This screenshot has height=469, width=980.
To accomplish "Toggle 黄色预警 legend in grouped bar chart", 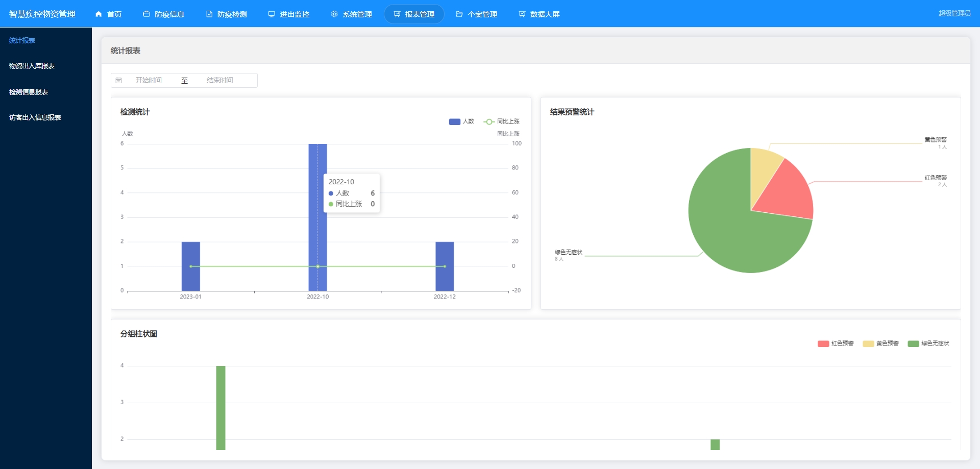I will point(880,343).
